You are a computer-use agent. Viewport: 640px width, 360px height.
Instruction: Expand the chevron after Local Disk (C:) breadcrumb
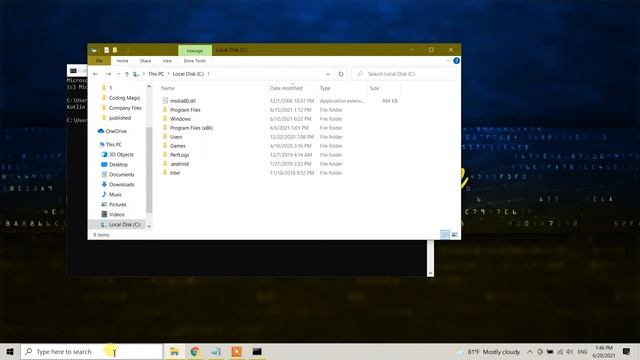coord(209,74)
